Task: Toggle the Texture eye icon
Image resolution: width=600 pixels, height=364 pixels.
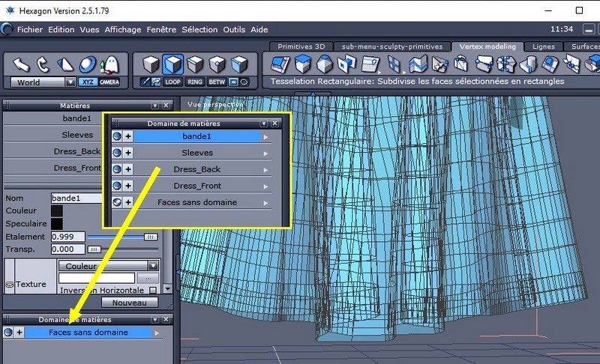Action: point(10,285)
